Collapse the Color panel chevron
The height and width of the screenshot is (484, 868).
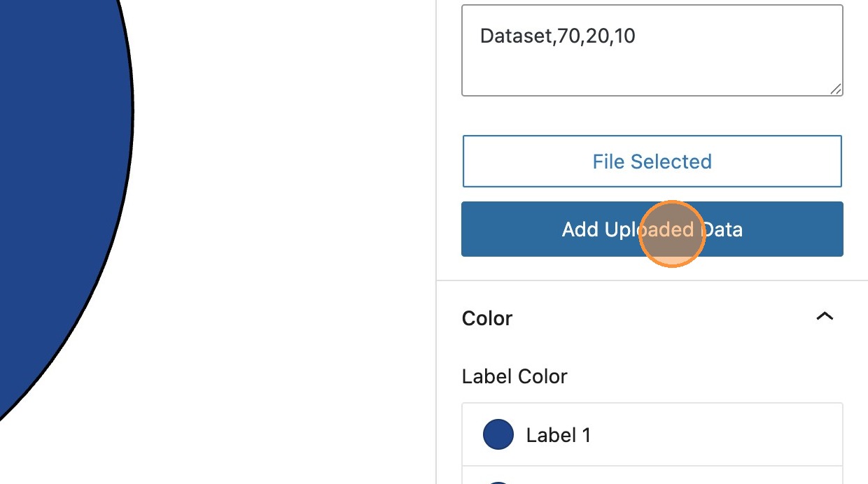(x=825, y=317)
